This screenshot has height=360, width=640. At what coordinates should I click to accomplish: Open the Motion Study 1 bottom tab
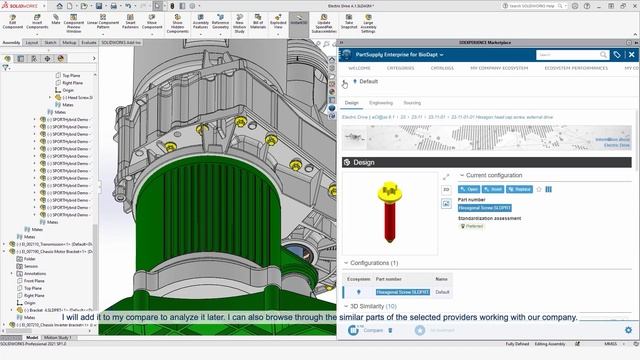coord(58,338)
